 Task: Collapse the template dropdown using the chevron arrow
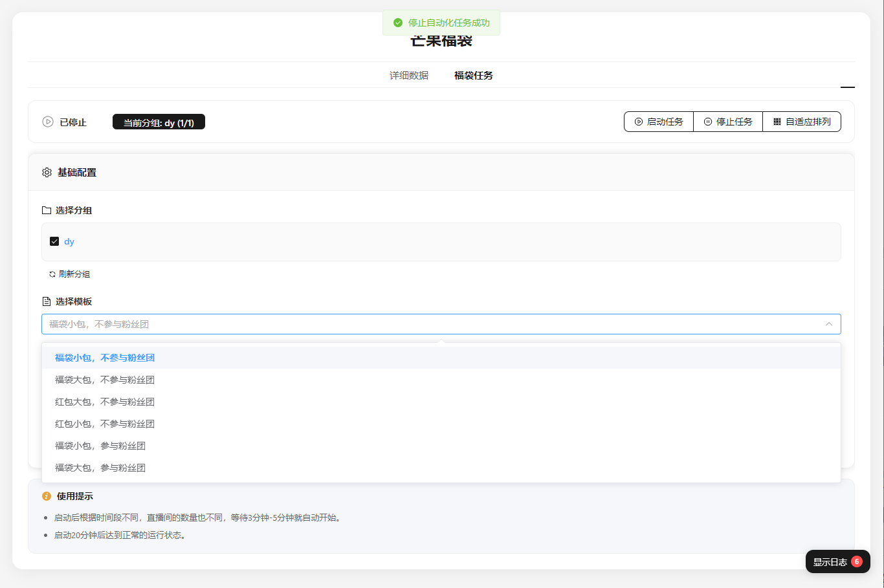(x=828, y=324)
